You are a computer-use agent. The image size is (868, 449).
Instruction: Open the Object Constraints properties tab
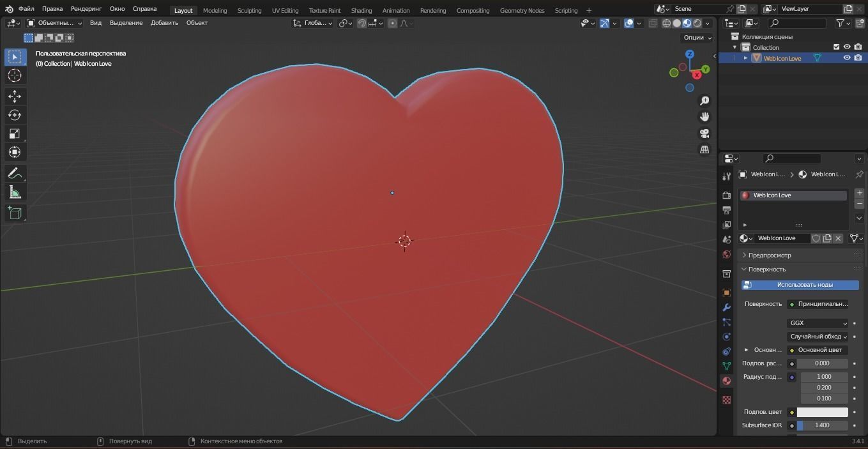726,351
